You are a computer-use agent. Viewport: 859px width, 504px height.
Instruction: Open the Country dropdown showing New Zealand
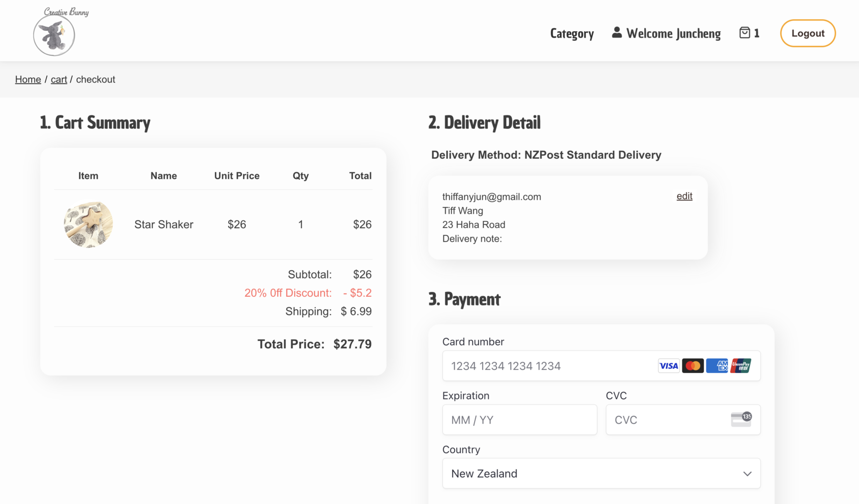(591, 473)
